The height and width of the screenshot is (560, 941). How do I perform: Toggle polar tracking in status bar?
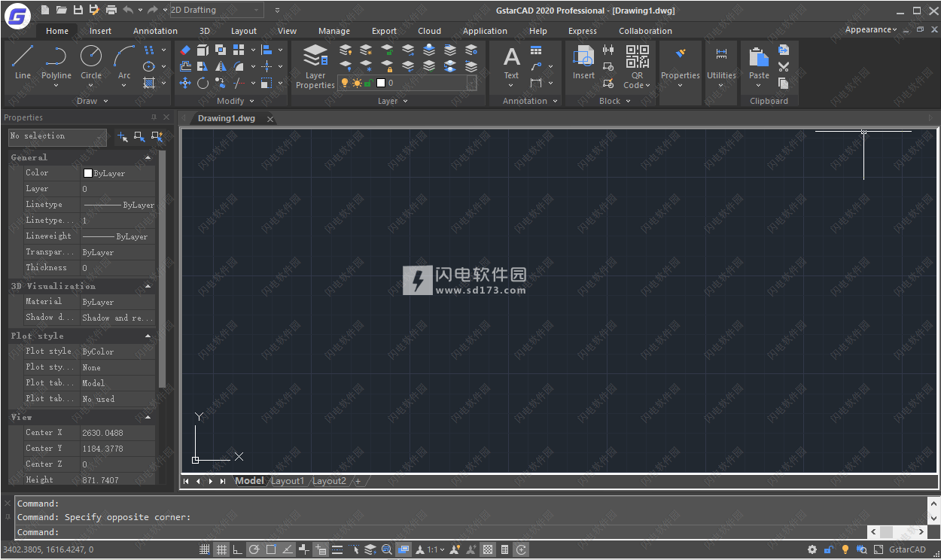coord(254,549)
